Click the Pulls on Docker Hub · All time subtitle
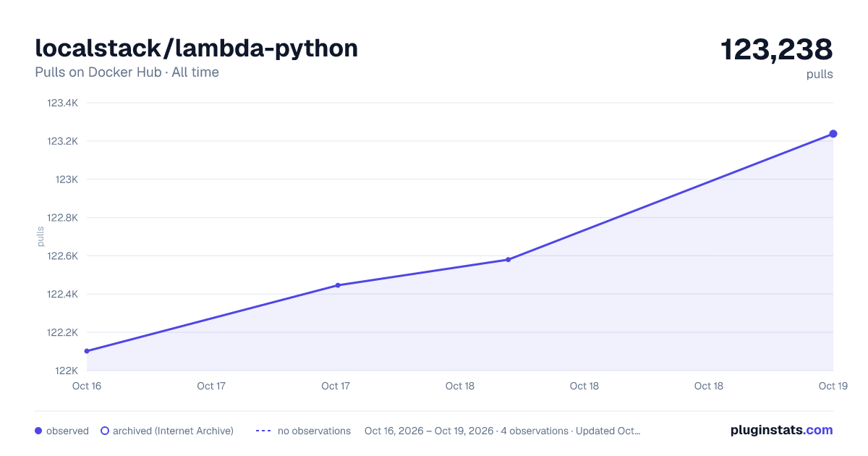Screen dimensions: 868x456 pos(127,72)
